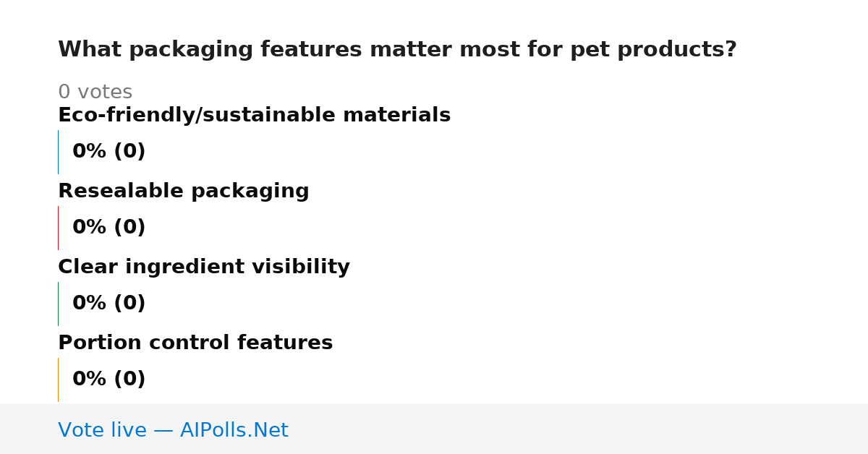Pick the Clear ingredient visibility option
Viewport: 868px width, 454px height.
(203, 267)
